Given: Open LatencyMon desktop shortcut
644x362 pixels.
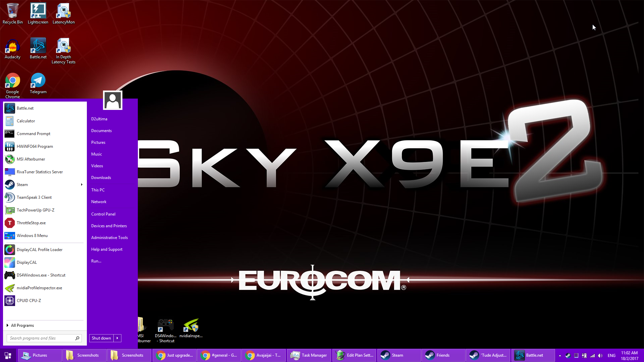Looking at the screenshot, I should click(x=63, y=13).
